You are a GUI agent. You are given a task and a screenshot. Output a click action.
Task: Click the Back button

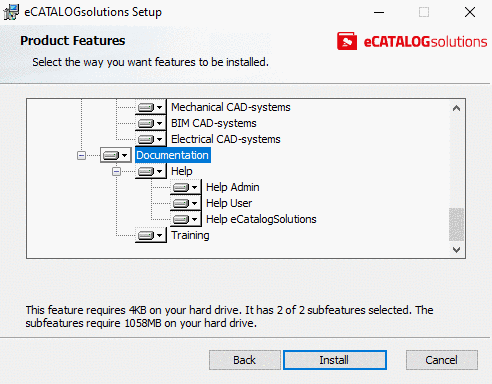click(x=245, y=360)
